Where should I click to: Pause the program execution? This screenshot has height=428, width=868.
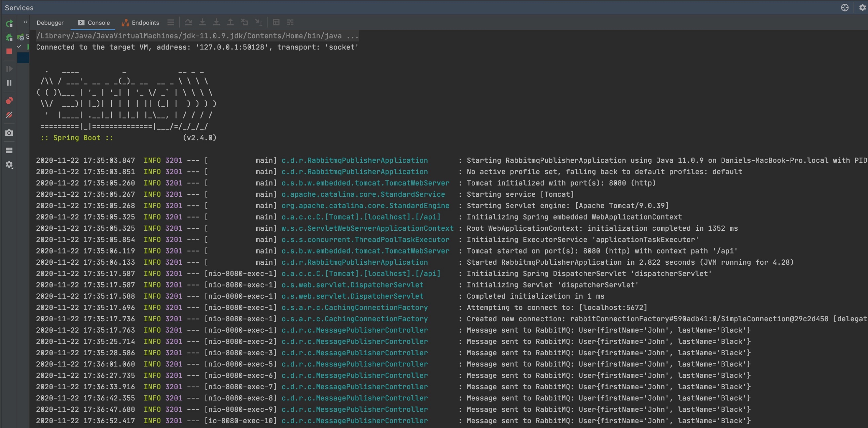[9, 83]
